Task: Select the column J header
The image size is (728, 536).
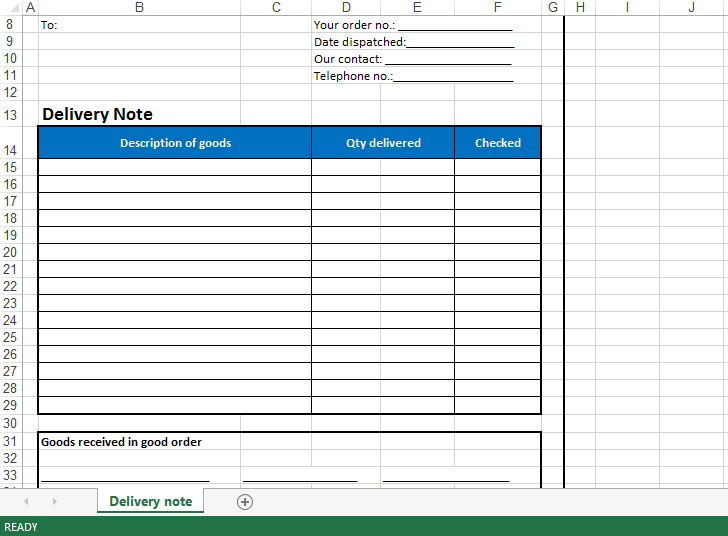Action: (692, 8)
